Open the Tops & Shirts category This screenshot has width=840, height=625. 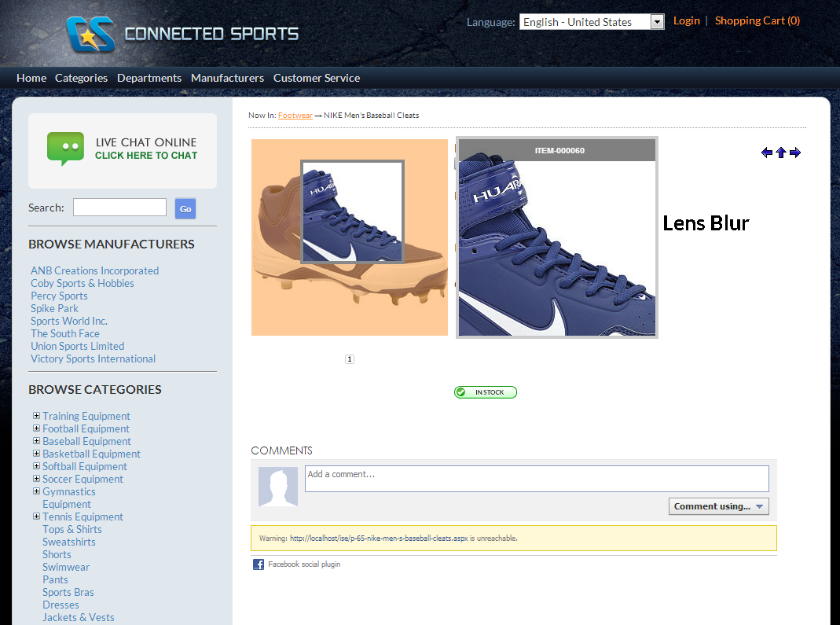pyautogui.click(x=72, y=530)
